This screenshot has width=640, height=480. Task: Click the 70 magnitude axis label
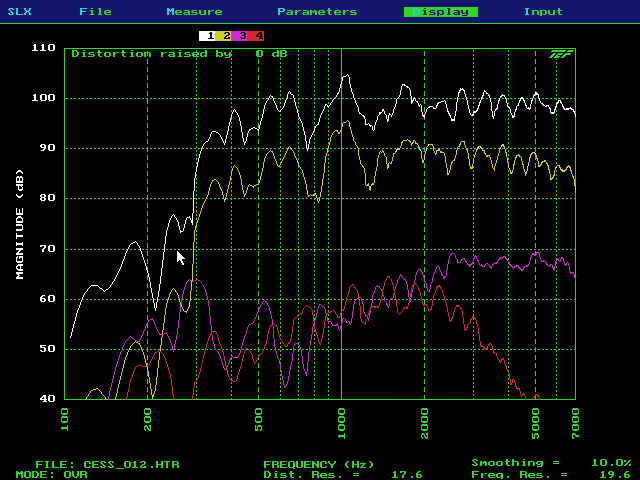click(47, 249)
